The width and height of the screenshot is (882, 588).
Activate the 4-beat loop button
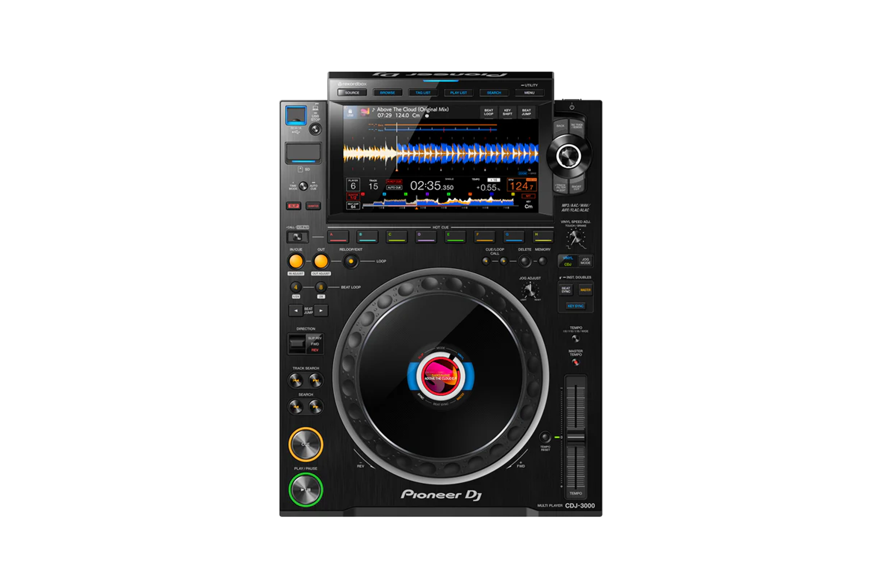[x=296, y=287]
